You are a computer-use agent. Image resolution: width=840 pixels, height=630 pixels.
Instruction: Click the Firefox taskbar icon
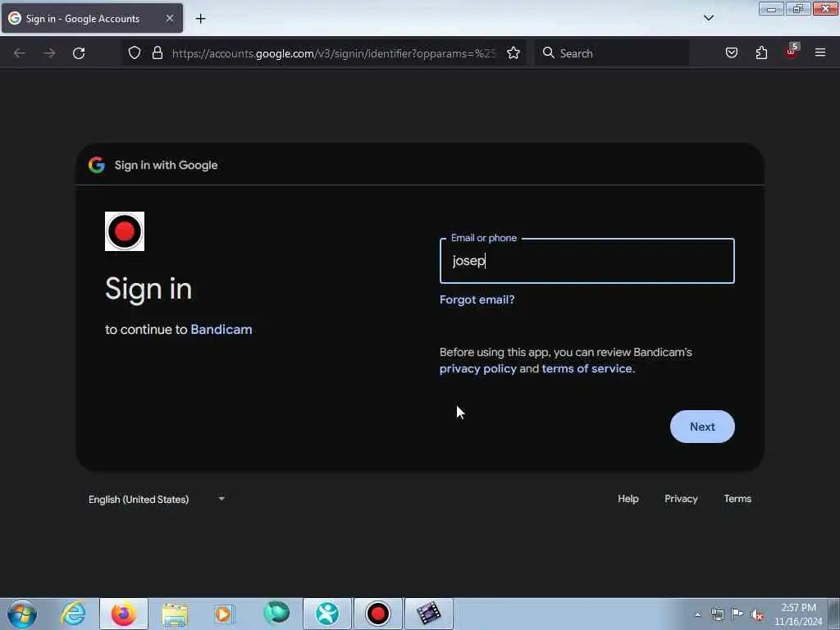point(123,614)
